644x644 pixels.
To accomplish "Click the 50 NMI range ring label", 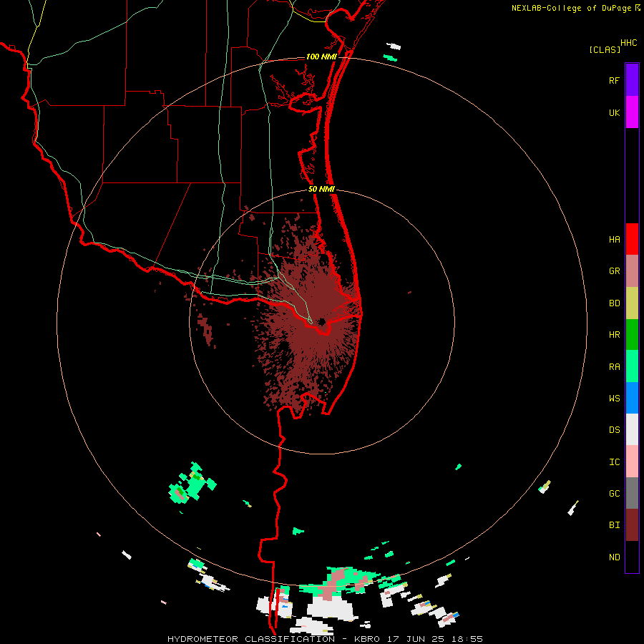I will pyautogui.click(x=321, y=189).
